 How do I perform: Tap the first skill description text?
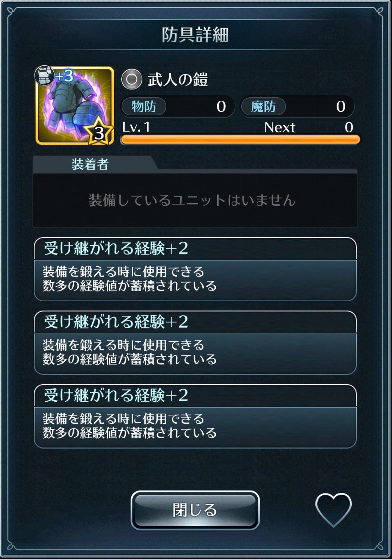click(129, 279)
